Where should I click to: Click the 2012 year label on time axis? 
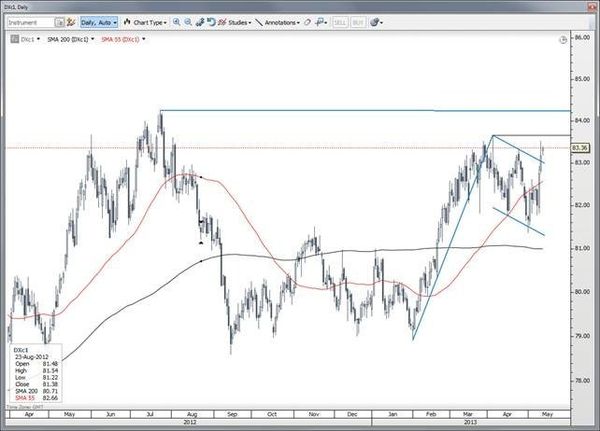point(190,422)
